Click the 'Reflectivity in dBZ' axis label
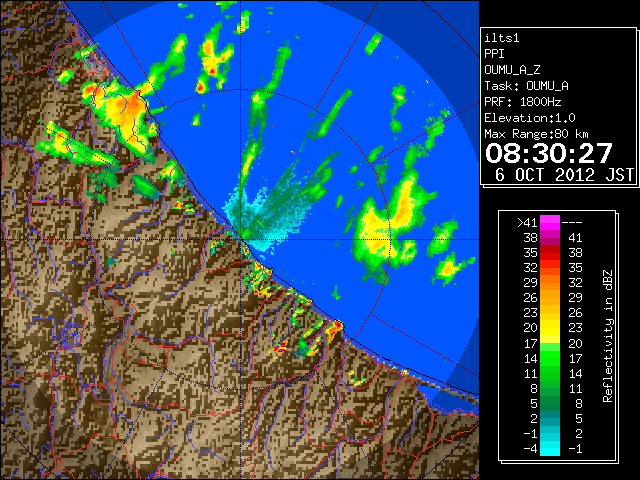Viewport: 640px width, 480px height. point(608,336)
